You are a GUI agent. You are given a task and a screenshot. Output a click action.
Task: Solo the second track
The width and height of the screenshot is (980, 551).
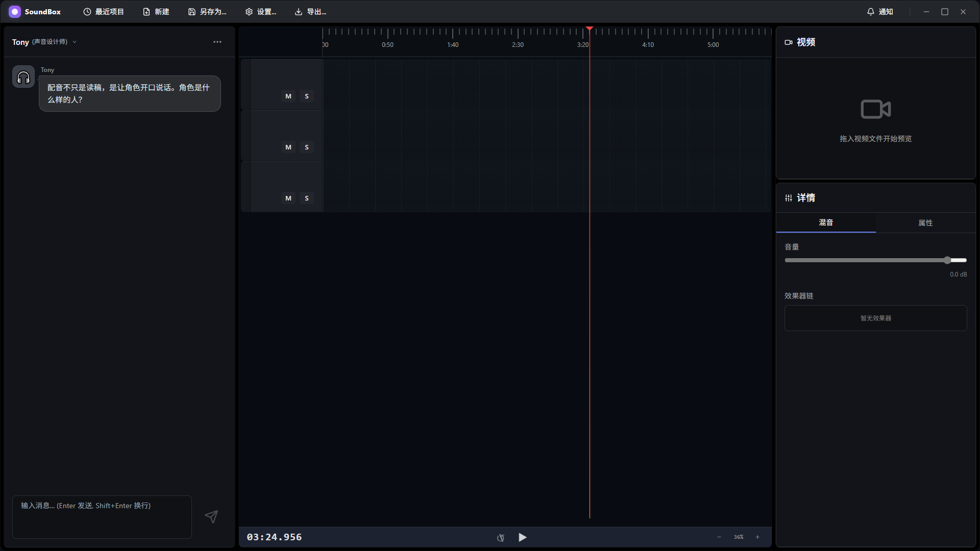pos(307,147)
